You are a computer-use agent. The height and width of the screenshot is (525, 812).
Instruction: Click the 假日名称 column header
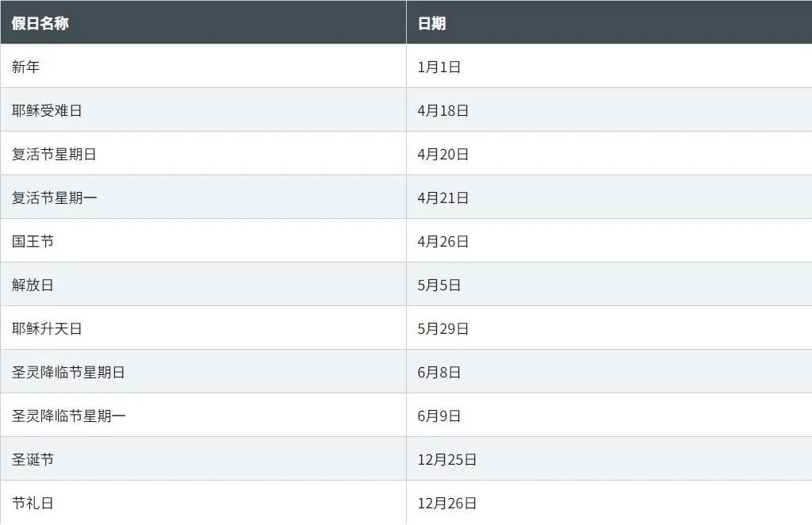click(40, 23)
